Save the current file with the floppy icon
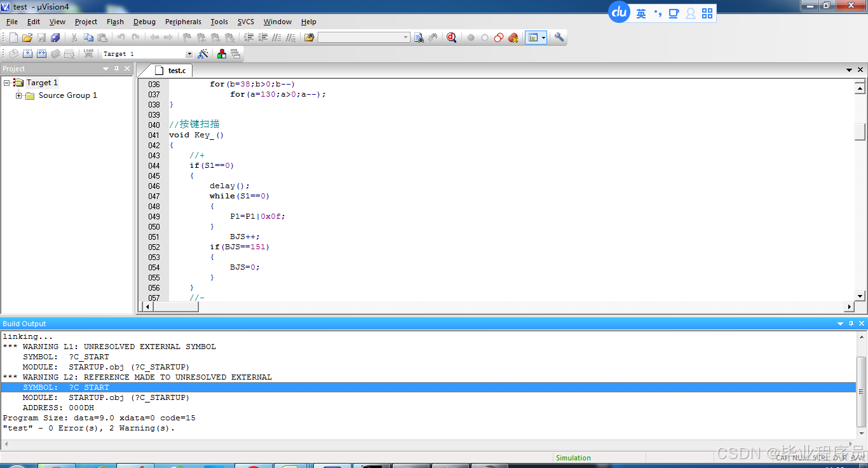This screenshot has height=468, width=868. point(41,38)
